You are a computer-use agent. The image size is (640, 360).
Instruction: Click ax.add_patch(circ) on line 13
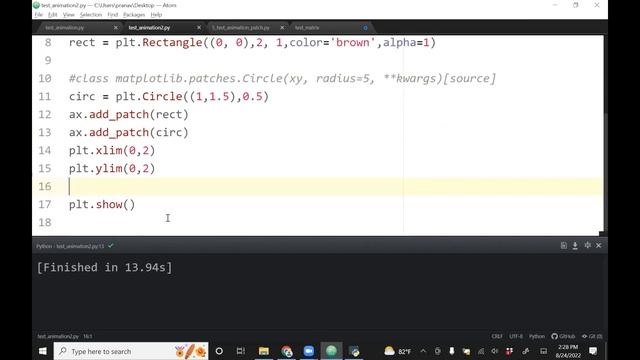click(x=129, y=132)
